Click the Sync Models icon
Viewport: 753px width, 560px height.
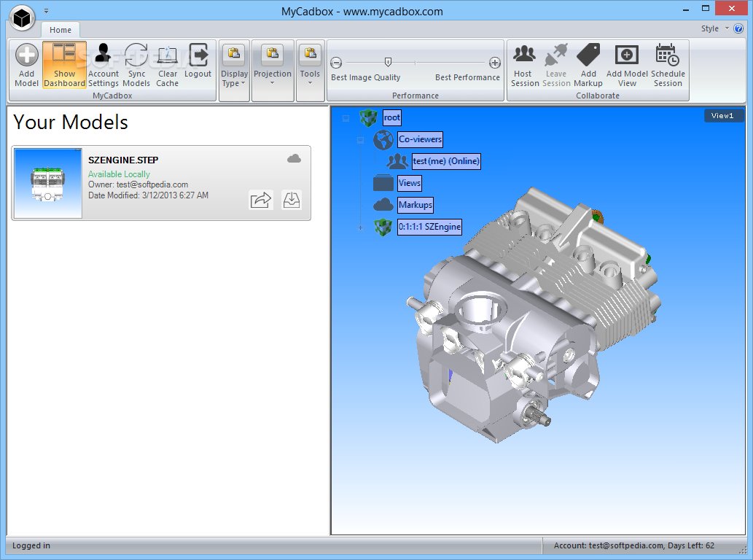(x=136, y=55)
